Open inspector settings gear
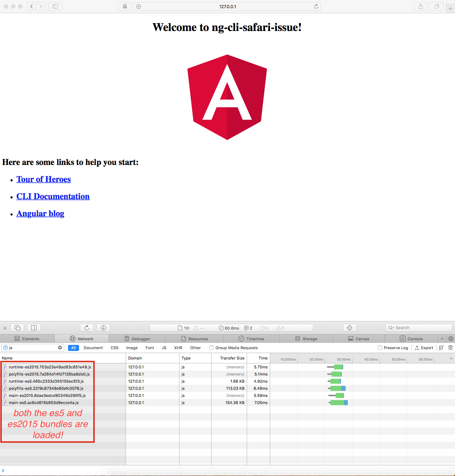This screenshot has height=476, width=455. tap(451, 338)
